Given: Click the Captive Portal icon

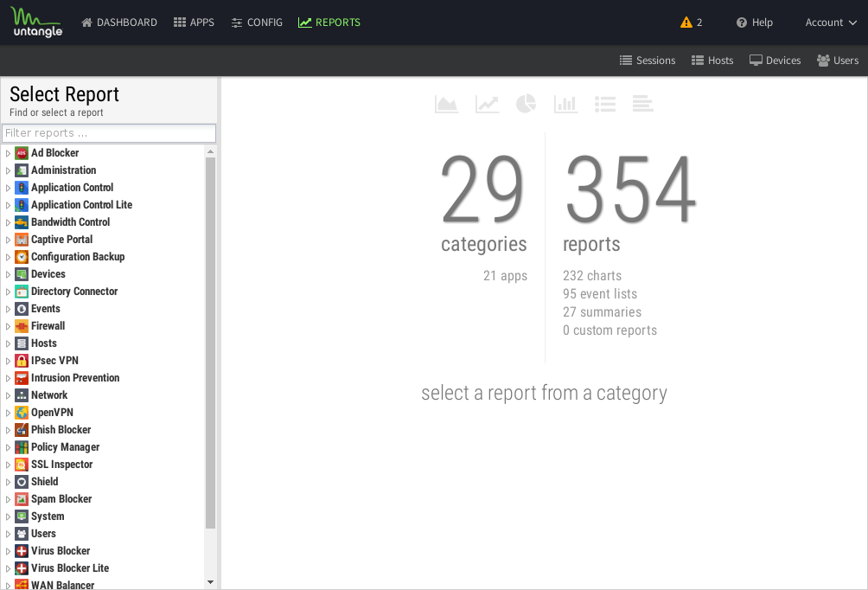Looking at the screenshot, I should click(22, 240).
